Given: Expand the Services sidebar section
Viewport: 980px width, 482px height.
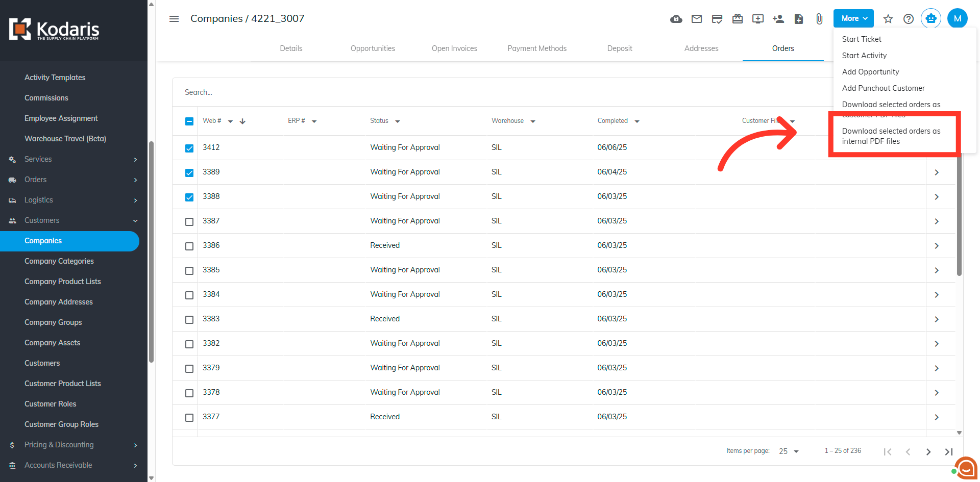Looking at the screenshot, I should pos(73,159).
